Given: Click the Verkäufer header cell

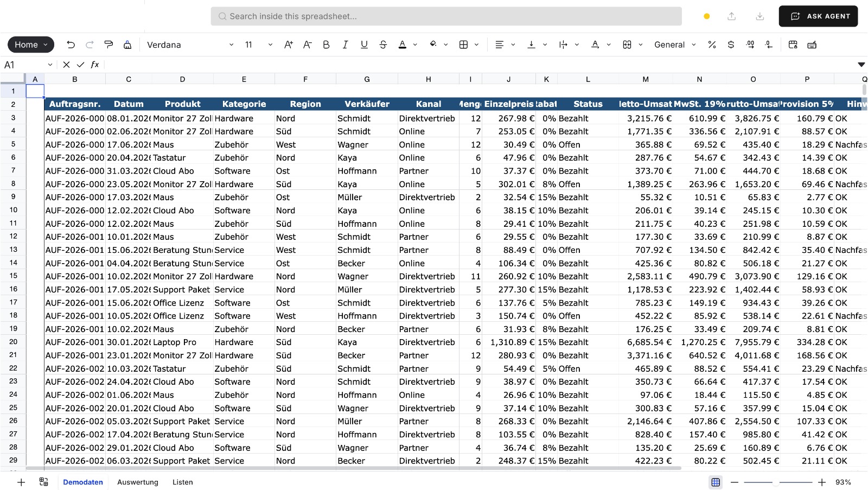Looking at the screenshot, I should [367, 104].
